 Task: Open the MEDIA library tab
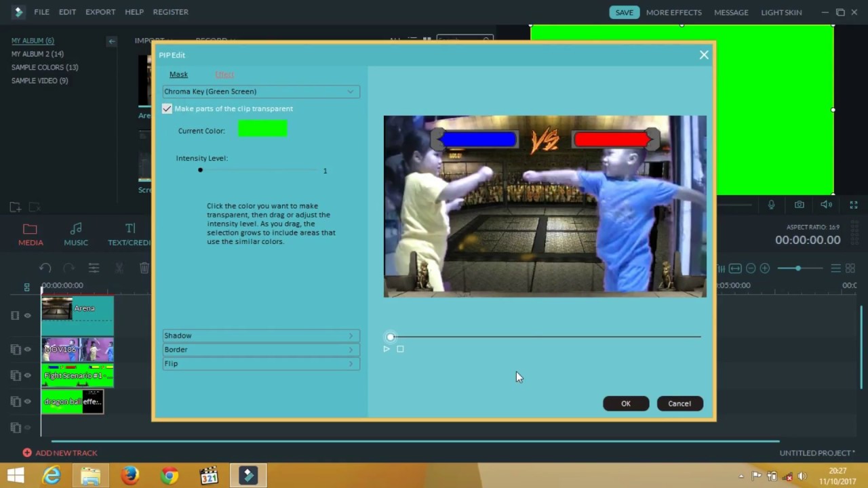coord(31,234)
